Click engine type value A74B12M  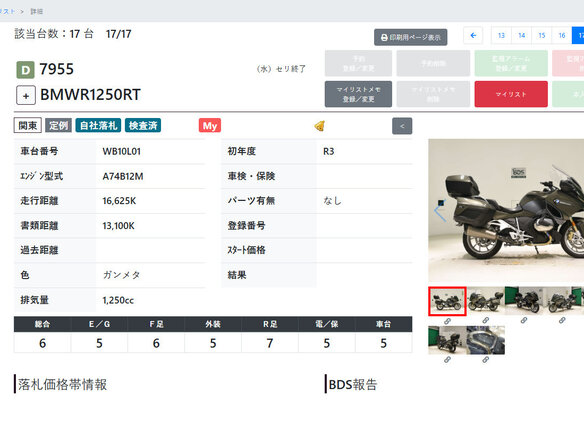pyautogui.click(x=123, y=176)
